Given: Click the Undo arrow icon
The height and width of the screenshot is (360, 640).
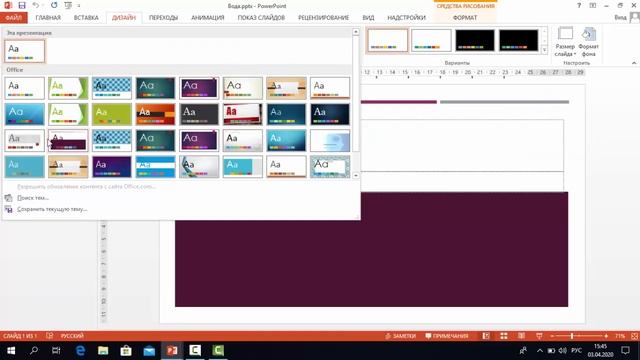Looking at the screenshot, I should pos(36,5).
